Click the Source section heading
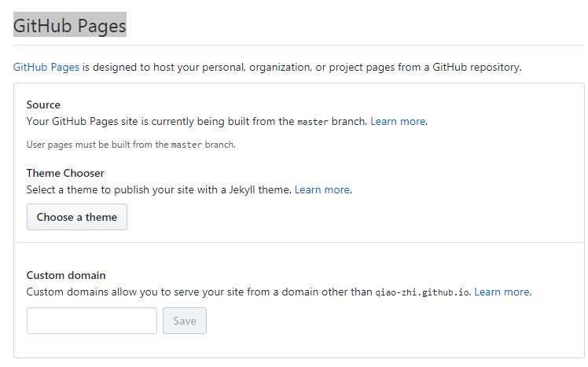Image resolution: width=588 pixels, height=367 pixels. 43,105
